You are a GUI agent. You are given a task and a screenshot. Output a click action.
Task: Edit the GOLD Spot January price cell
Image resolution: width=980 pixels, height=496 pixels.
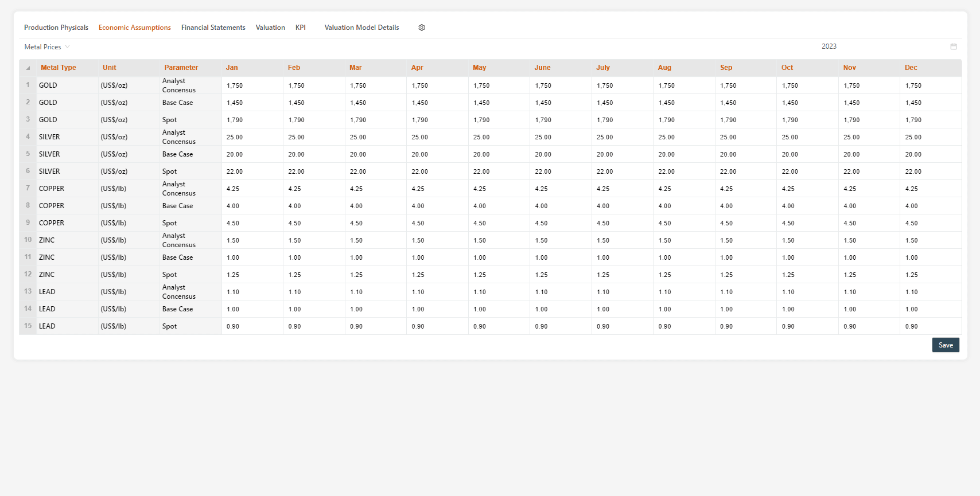tap(252, 120)
